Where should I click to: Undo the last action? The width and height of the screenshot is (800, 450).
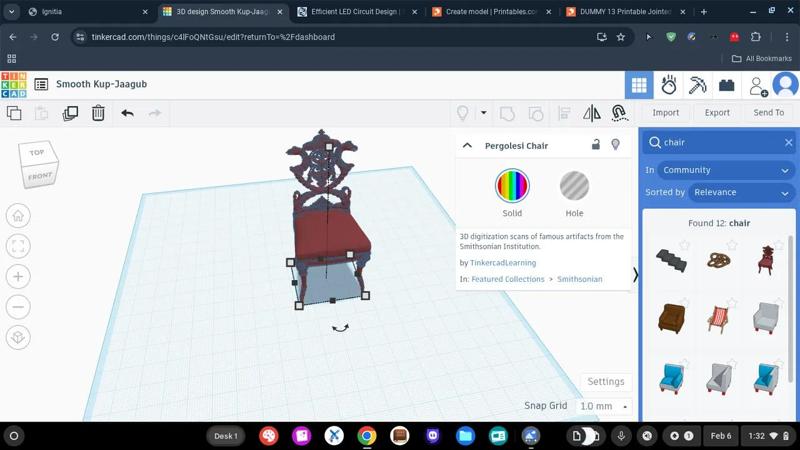click(128, 113)
